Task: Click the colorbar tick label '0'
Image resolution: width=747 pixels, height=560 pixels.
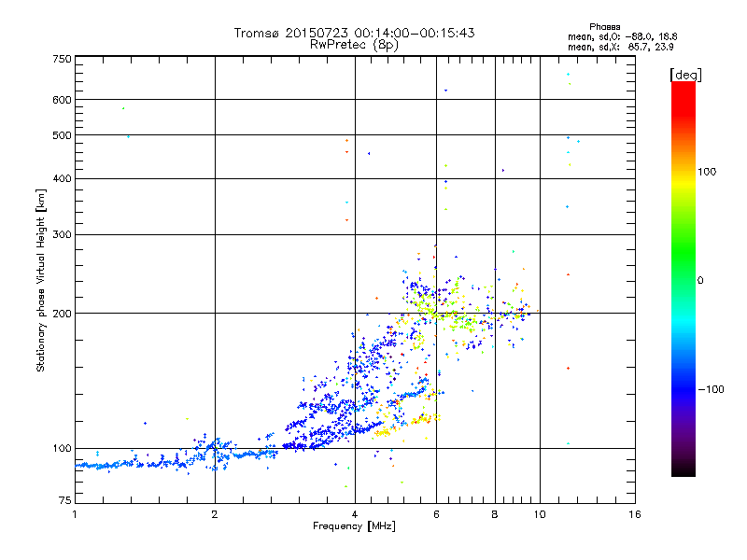Action: pos(700,281)
